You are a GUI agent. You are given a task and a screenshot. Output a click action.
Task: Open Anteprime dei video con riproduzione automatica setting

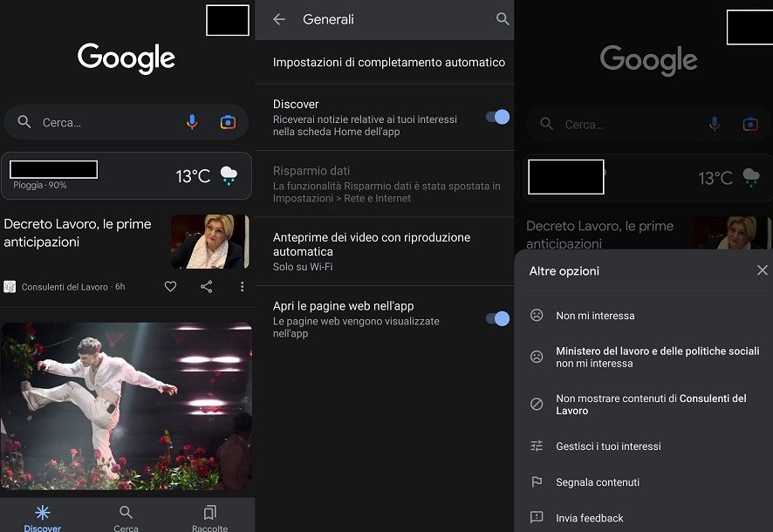[x=385, y=251]
